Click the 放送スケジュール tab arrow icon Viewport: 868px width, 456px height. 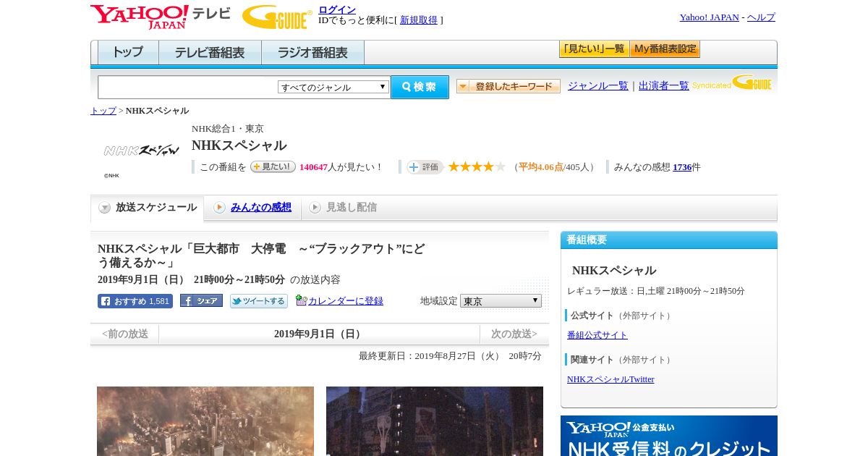tap(105, 208)
